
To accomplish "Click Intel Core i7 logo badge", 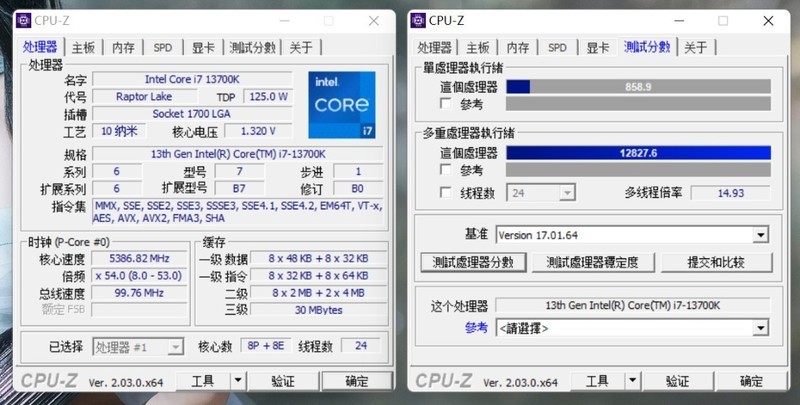I will 342,105.
